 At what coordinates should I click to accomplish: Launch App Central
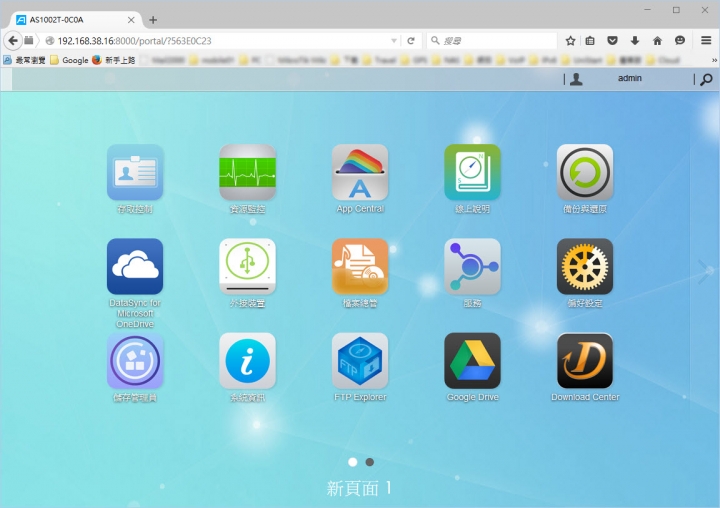360,172
